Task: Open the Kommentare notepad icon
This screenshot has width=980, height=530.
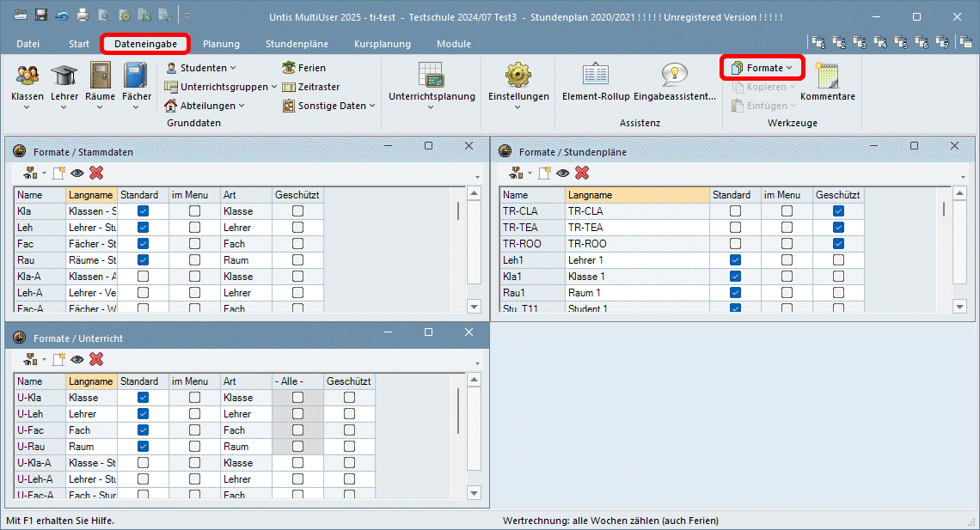Action: point(827,76)
